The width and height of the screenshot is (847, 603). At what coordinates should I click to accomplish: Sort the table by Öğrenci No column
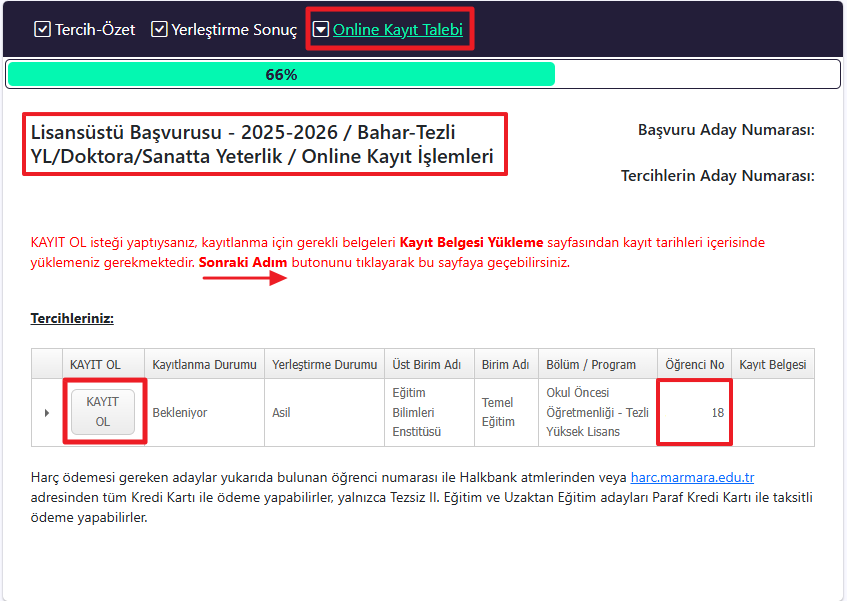click(694, 364)
